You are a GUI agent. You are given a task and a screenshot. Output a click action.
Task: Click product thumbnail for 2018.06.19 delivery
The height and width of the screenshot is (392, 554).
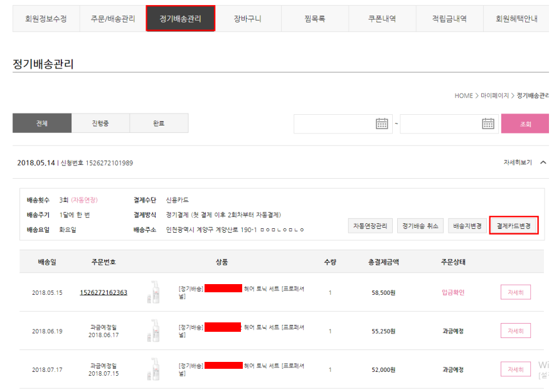click(x=153, y=331)
